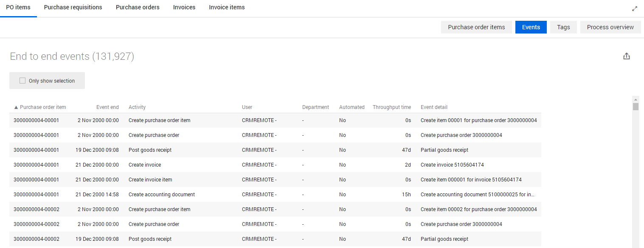Viewport: 644px width, 248px height.
Task: Click the scrollbar up arrow
Action: [x=636, y=99]
